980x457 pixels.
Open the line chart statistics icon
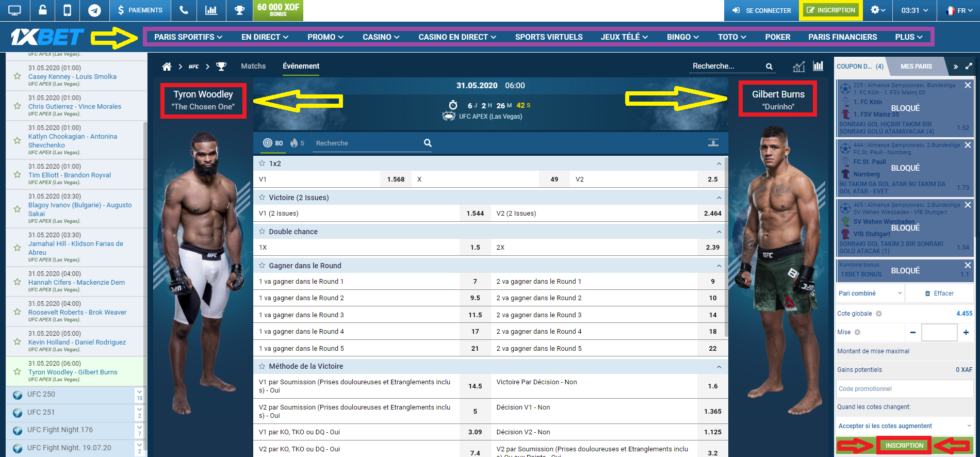[798, 67]
